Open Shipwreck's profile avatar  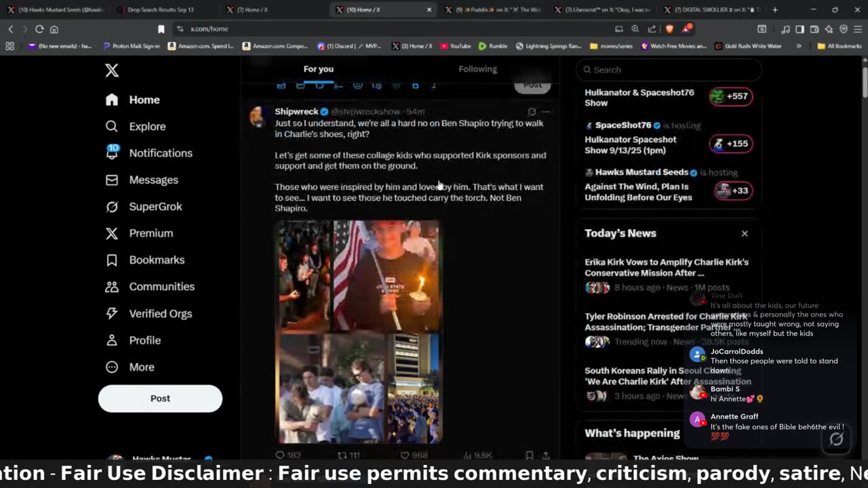point(258,116)
